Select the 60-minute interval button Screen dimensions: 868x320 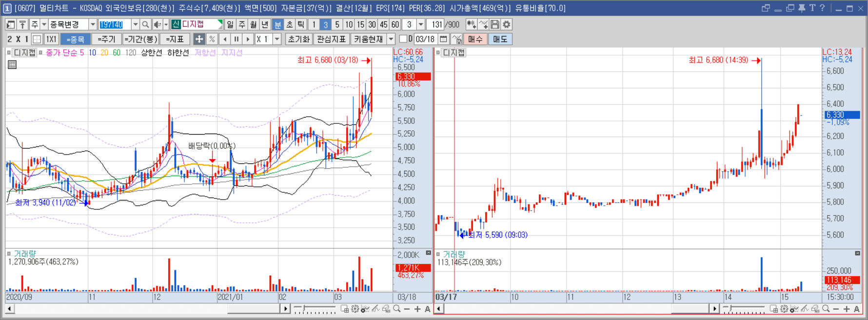click(x=395, y=24)
